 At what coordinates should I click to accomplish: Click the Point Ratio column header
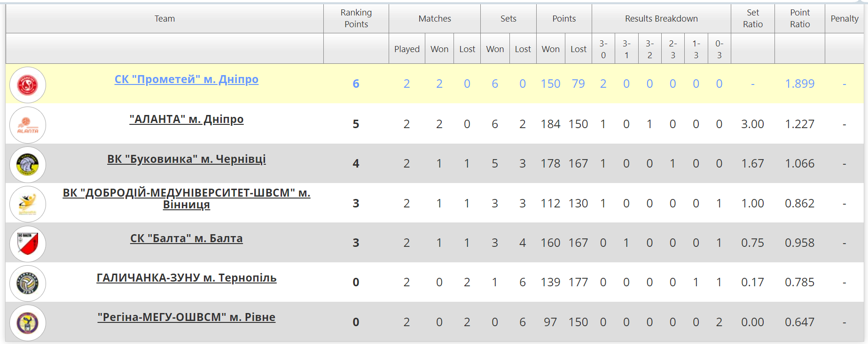click(x=800, y=18)
